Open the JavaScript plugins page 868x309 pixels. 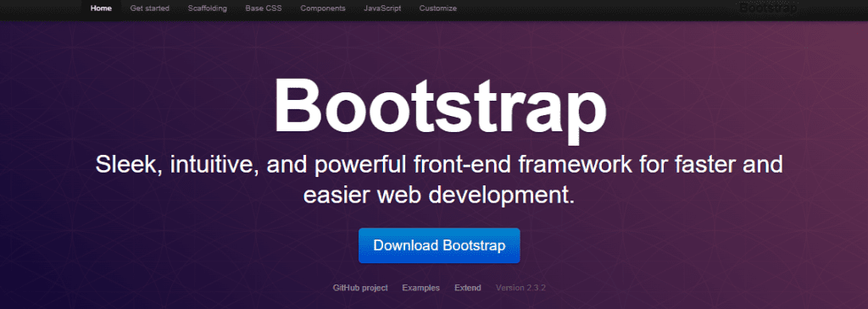coord(382,8)
